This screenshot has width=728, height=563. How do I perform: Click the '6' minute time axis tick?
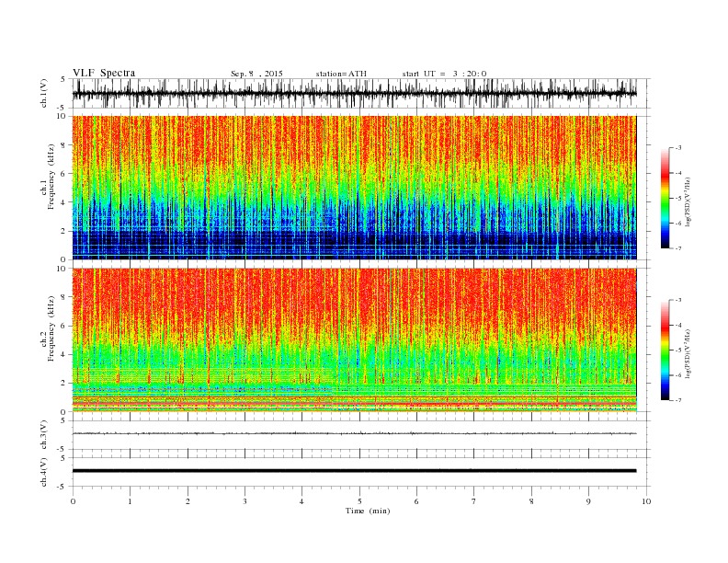tap(416, 501)
